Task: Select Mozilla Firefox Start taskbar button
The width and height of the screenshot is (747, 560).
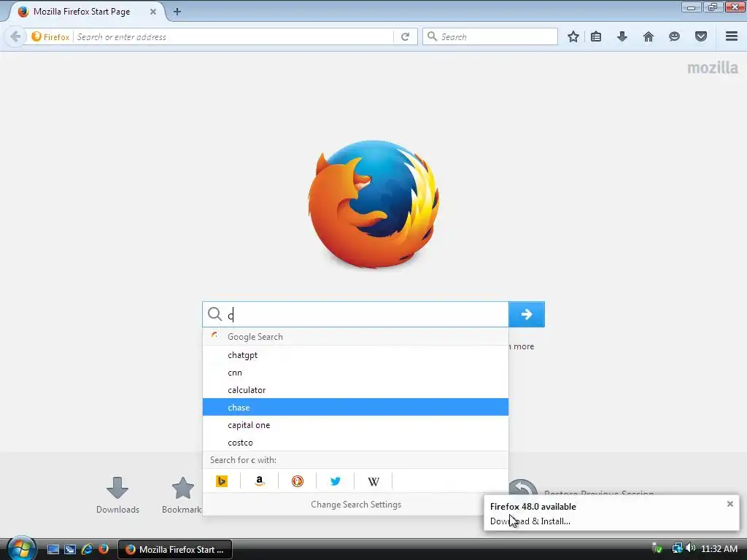Action: tap(175, 550)
